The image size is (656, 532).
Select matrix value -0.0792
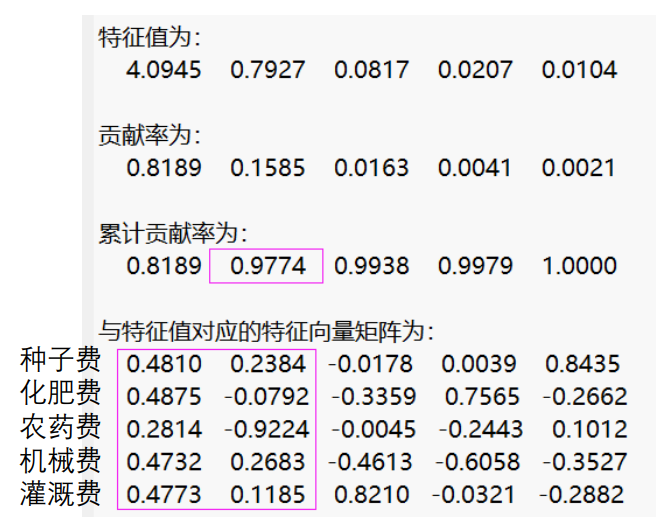tap(266, 396)
